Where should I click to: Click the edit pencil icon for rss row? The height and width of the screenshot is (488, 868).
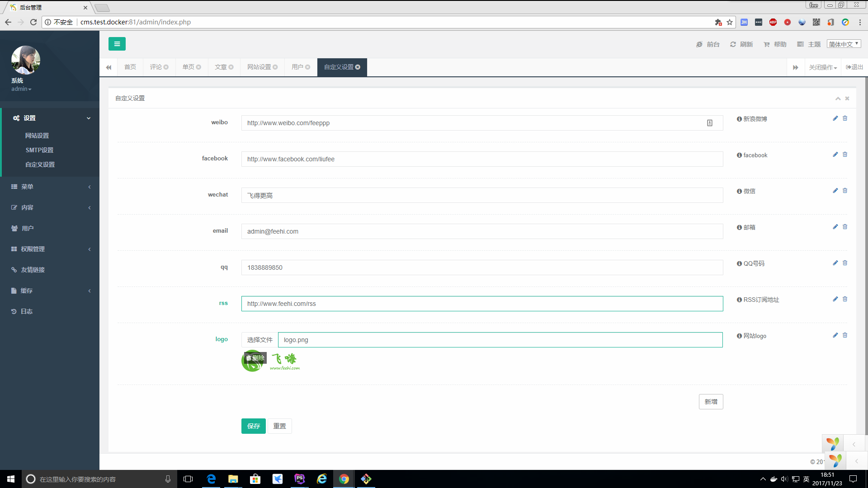[x=835, y=299]
